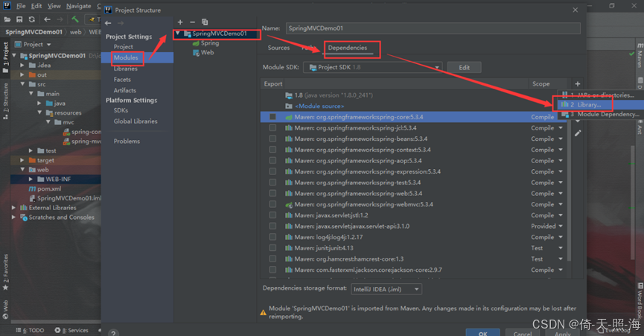Open the View menu
The height and width of the screenshot is (336, 644).
(x=54, y=6)
